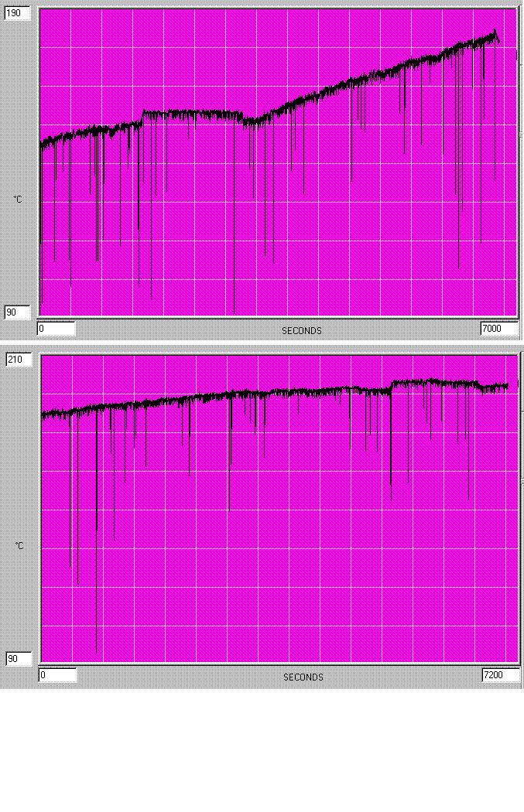
Task: Click the starting point of the bottom trace
Action: (43, 415)
